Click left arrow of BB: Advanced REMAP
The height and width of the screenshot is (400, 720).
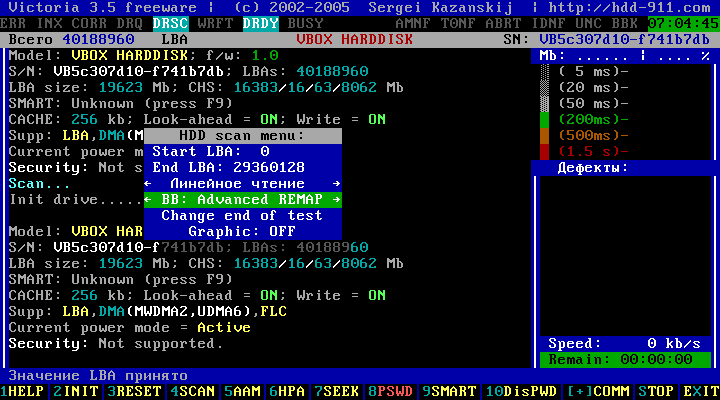(148, 200)
